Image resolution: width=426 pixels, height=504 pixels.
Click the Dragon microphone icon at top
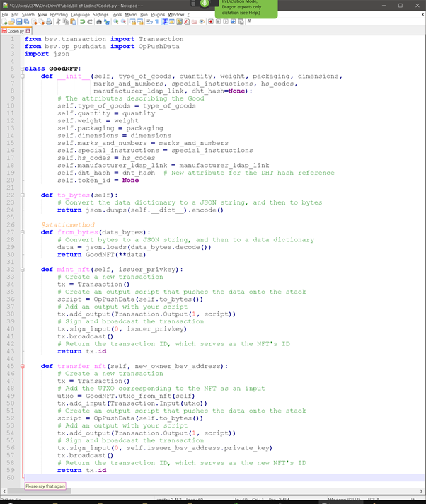(205, 4)
